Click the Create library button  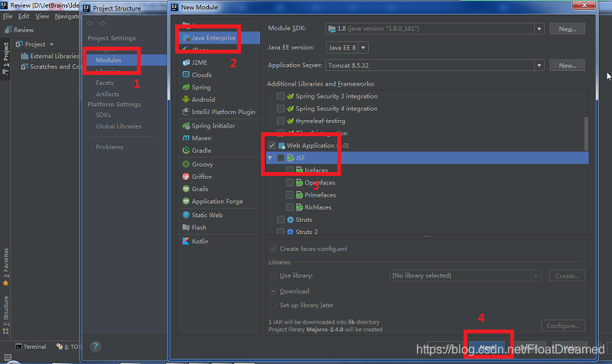(567, 276)
